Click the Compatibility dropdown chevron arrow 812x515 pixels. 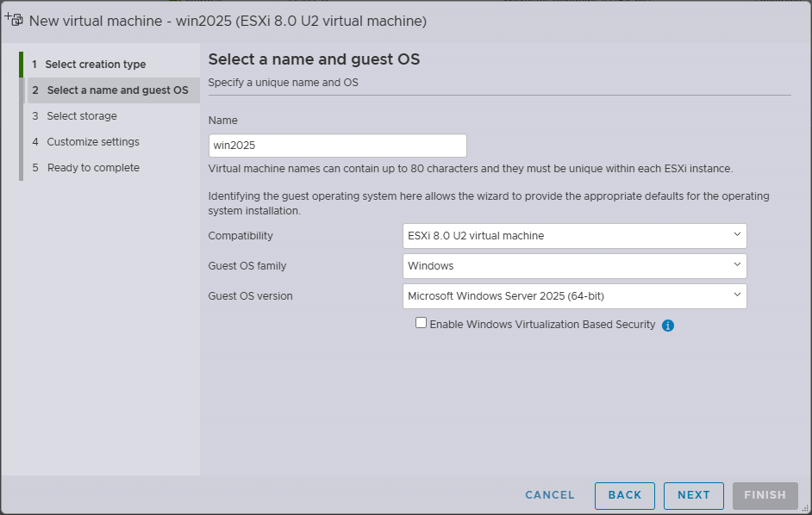(737, 234)
